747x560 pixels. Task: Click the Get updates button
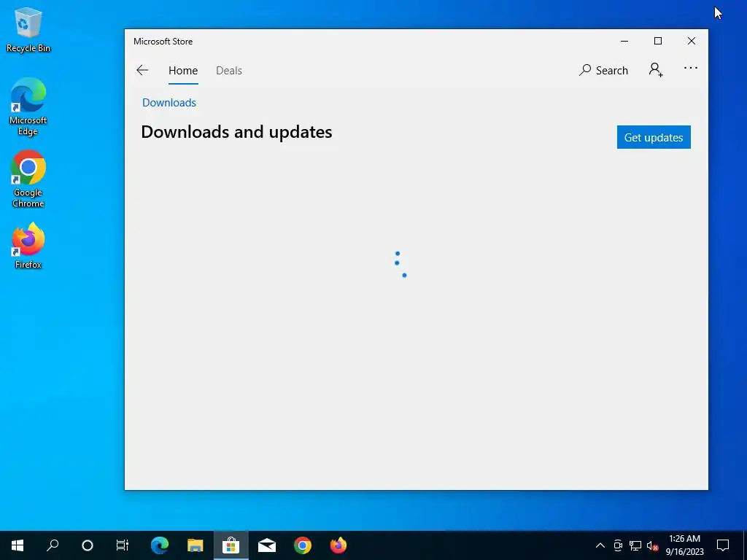tap(654, 137)
